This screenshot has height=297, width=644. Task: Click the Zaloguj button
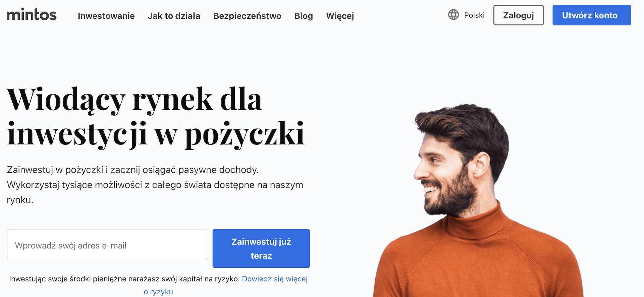(x=519, y=15)
